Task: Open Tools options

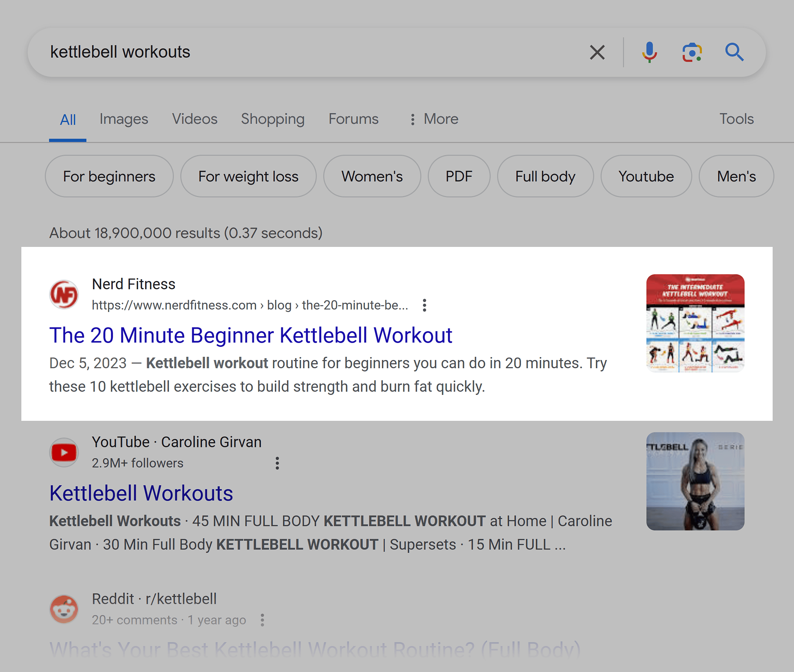Action: click(x=736, y=119)
